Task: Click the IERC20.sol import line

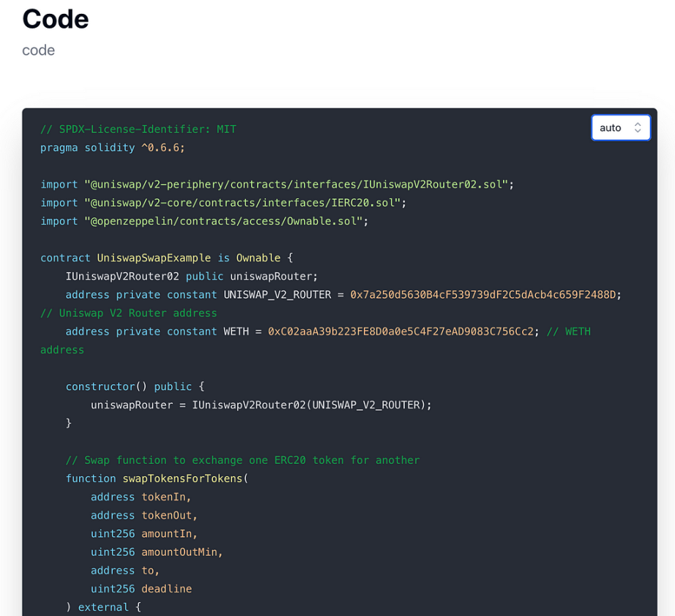Action: pos(223,203)
